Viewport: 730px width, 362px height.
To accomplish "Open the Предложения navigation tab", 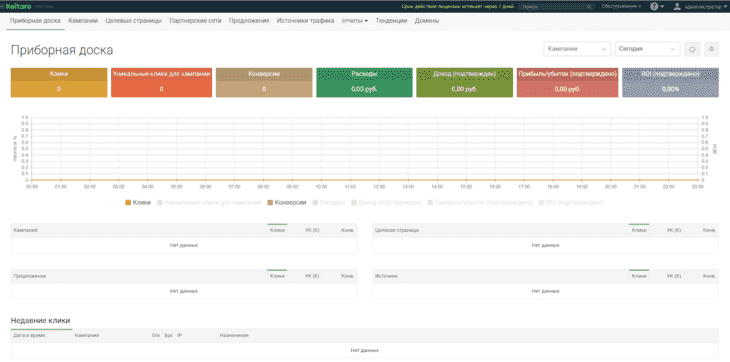I will (249, 21).
